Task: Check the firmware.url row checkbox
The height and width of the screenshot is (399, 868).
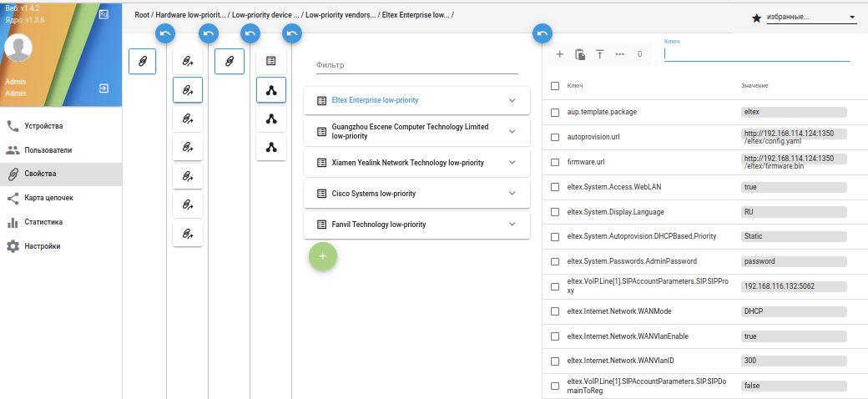Action: coord(555,162)
